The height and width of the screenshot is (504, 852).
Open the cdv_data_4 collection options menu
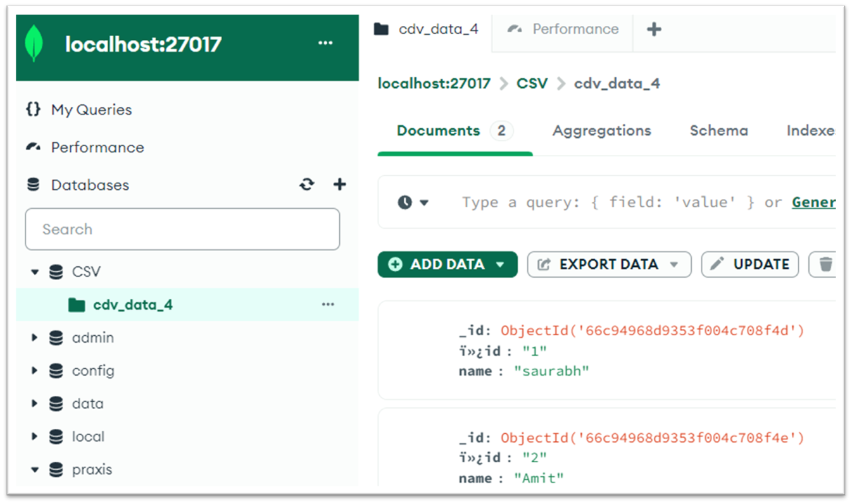[x=328, y=305]
